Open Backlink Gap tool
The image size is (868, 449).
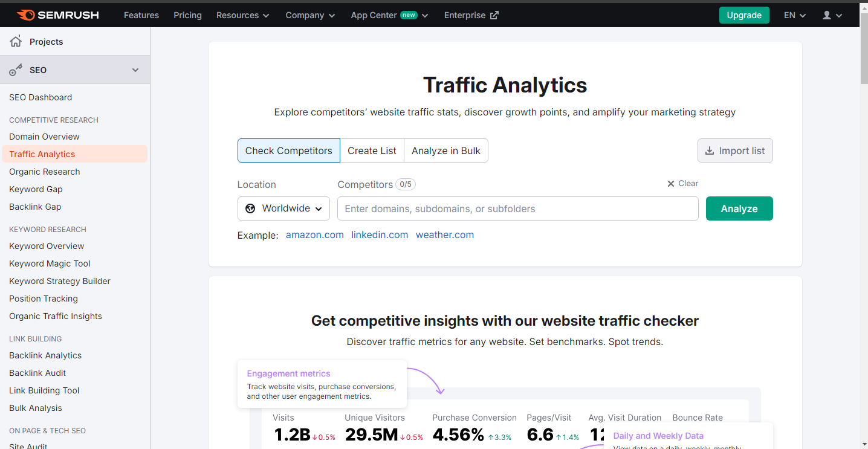(35, 207)
